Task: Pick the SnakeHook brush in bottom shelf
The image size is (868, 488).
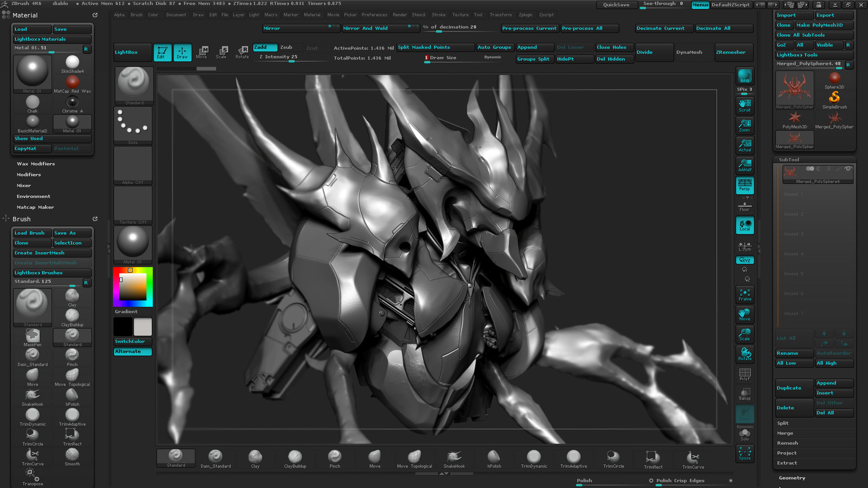Action: pos(454,459)
